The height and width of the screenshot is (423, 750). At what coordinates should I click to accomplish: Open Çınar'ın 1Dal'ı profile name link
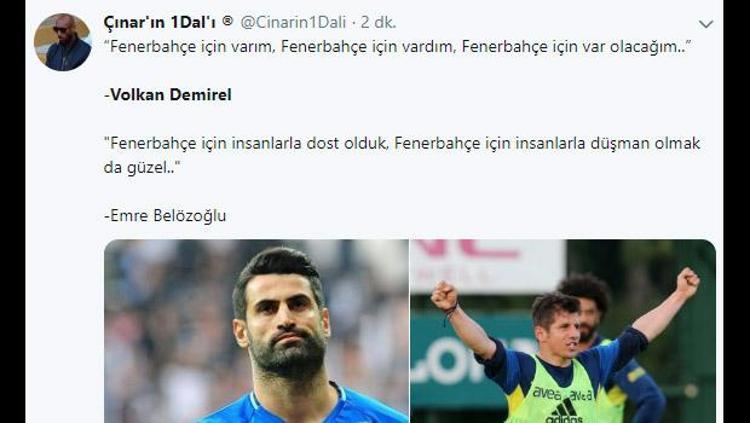(x=160, y=22)
